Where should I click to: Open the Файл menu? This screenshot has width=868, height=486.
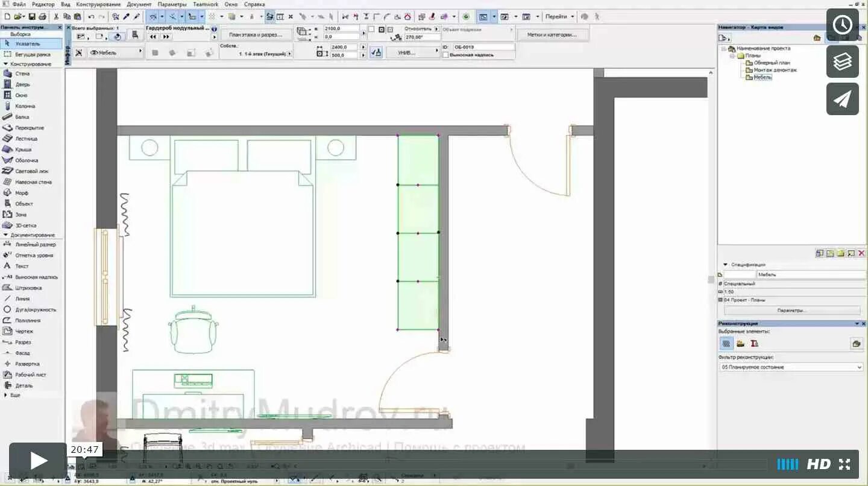(19, 4)
